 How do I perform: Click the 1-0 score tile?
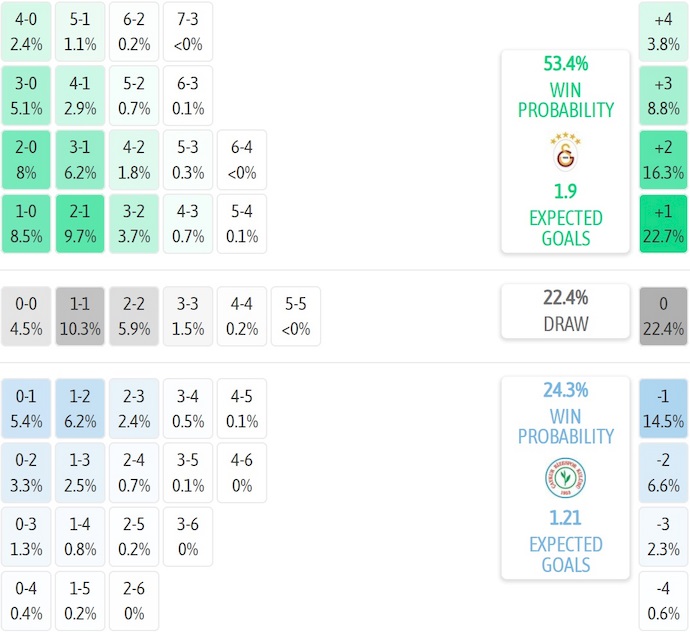click(26, 224)
